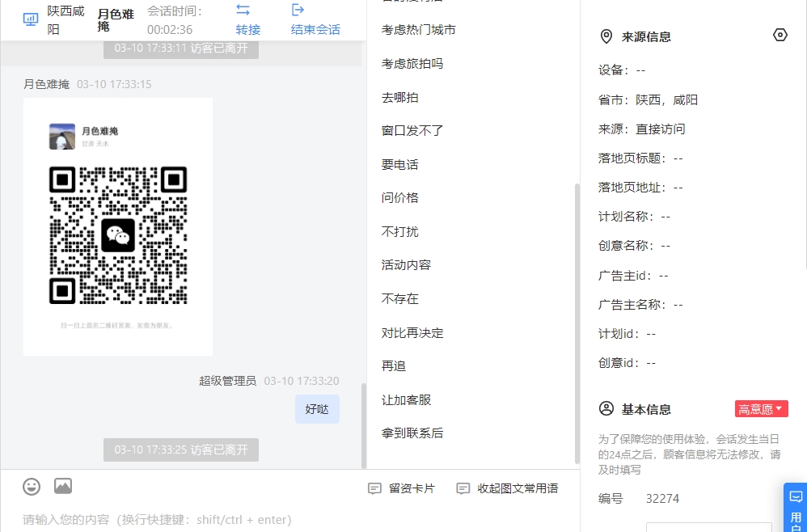Click the 计划id row

pyautogui.click(x=627, y=334)
